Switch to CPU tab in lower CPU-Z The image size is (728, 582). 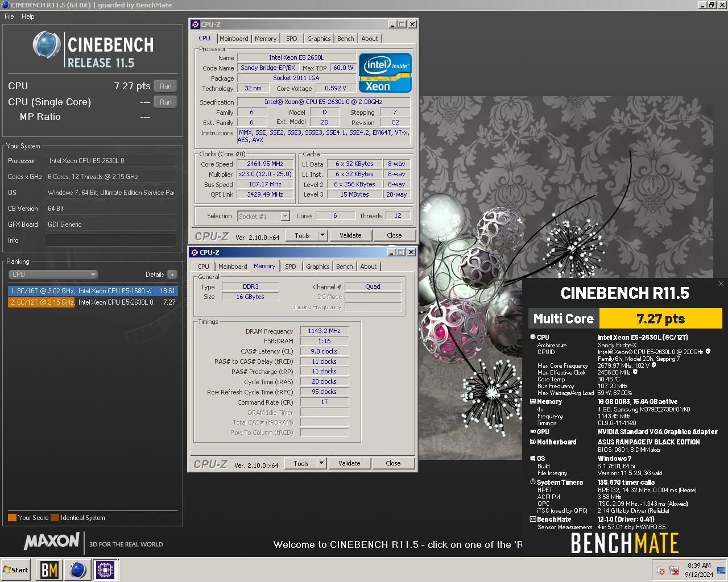tap(204, 267)
